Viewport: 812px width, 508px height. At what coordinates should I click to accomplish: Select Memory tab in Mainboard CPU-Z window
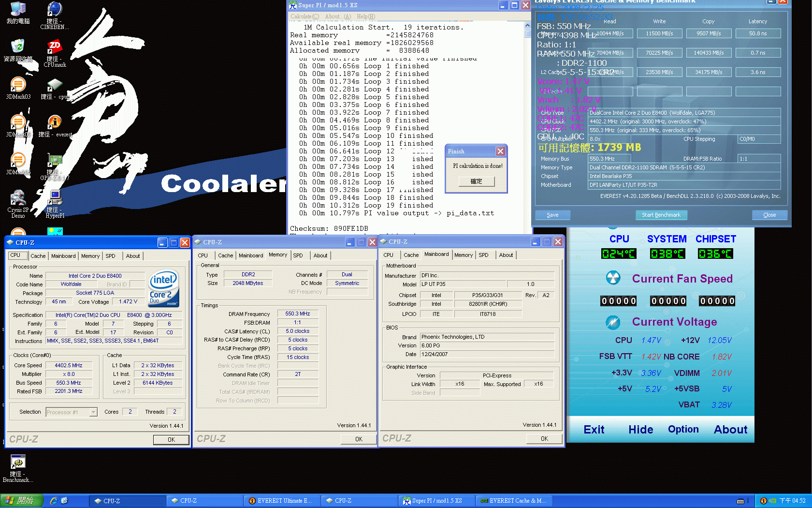pyautogui.click(x=464, y=255)
